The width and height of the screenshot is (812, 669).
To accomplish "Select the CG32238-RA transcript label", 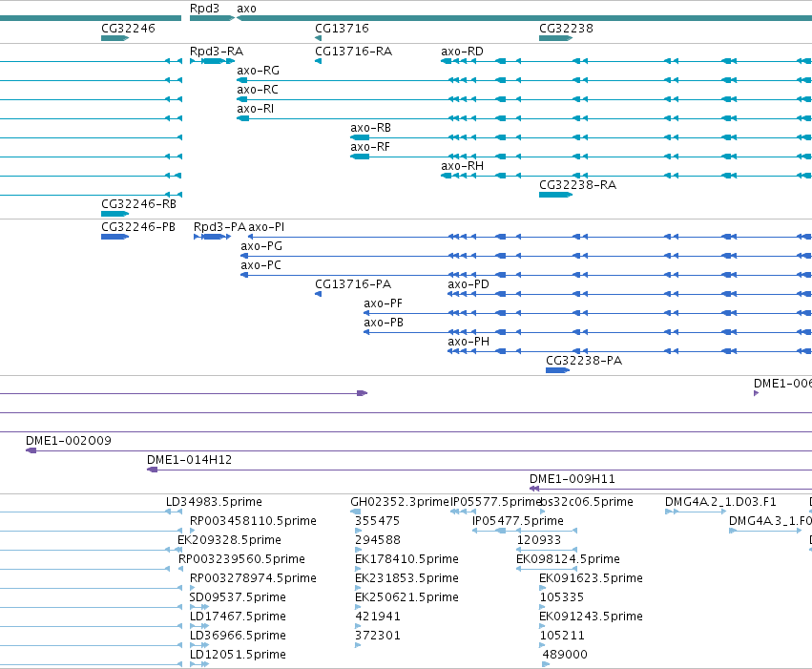I will tap(577, 185).
